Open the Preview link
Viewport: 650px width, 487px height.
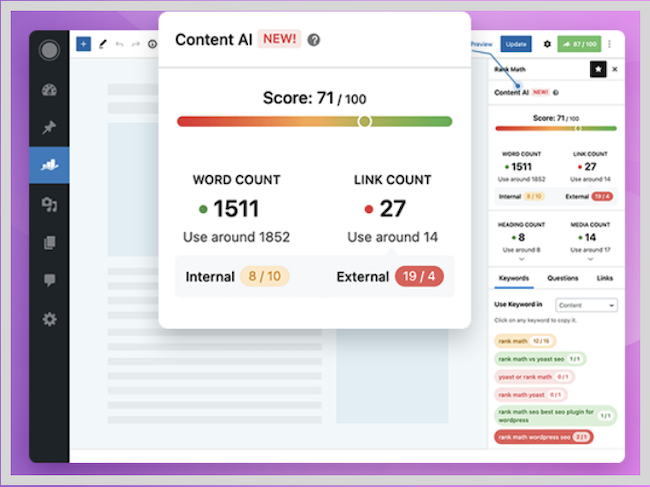tap(482, 44)
